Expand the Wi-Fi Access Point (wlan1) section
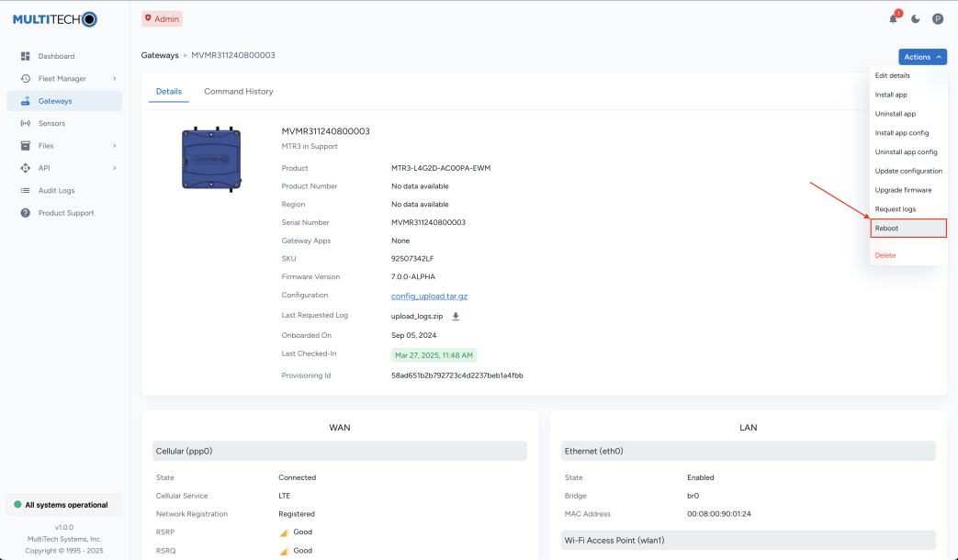The width and height of the screenshot is (958, 560). [x=749, y=541]
